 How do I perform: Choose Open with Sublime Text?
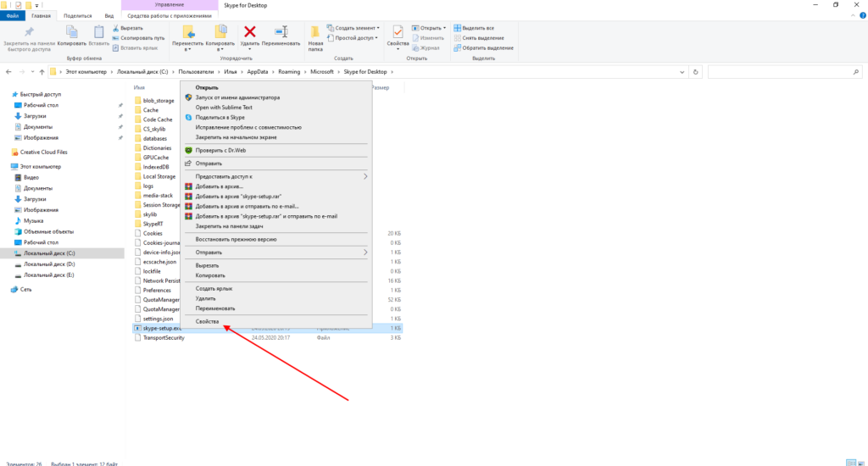click(x=275, y=108)
